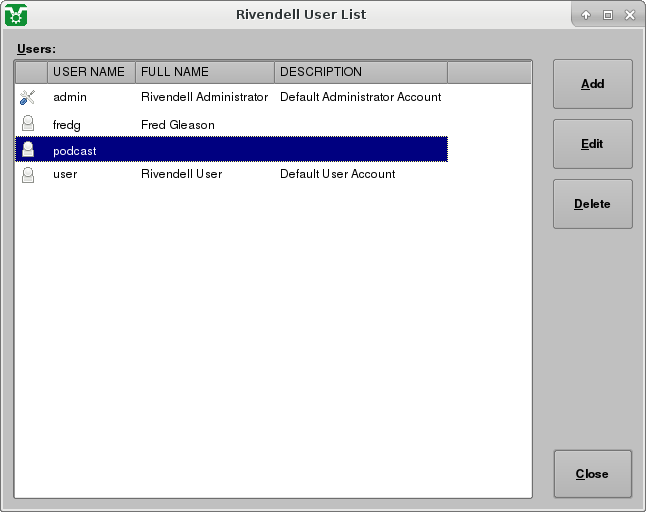Select the Rivendell User full name entry
The width and height of the screenshot is (646, 512).
tap(181, 174)
